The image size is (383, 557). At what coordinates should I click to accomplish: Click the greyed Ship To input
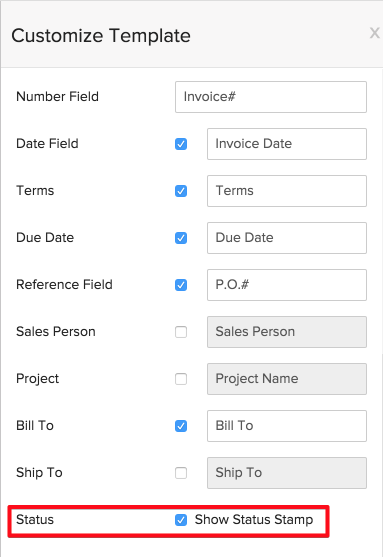coord(287,473)
